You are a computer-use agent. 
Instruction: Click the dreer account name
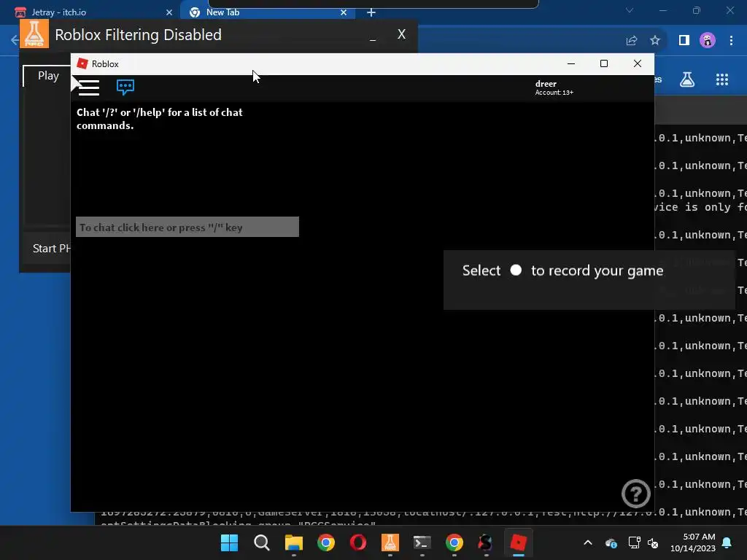tap(546, 84)
